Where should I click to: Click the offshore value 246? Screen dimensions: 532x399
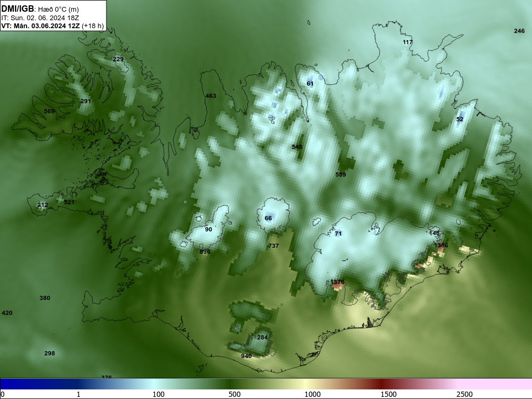519,31
